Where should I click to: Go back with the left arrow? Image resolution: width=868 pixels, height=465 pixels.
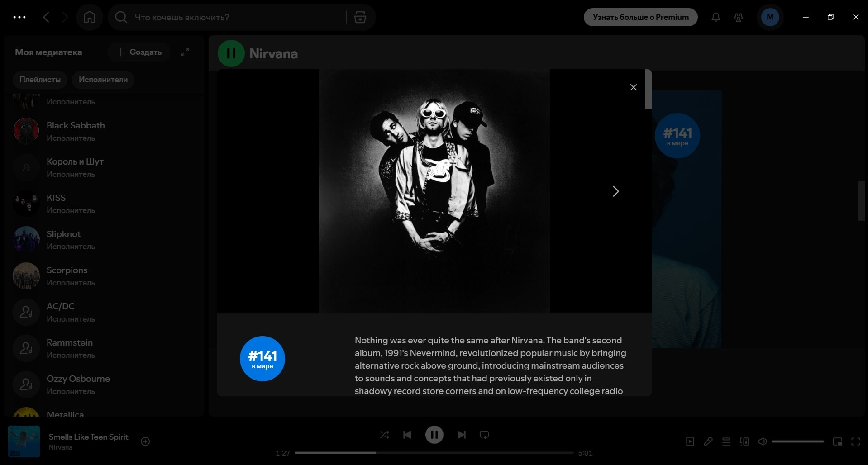46,17
